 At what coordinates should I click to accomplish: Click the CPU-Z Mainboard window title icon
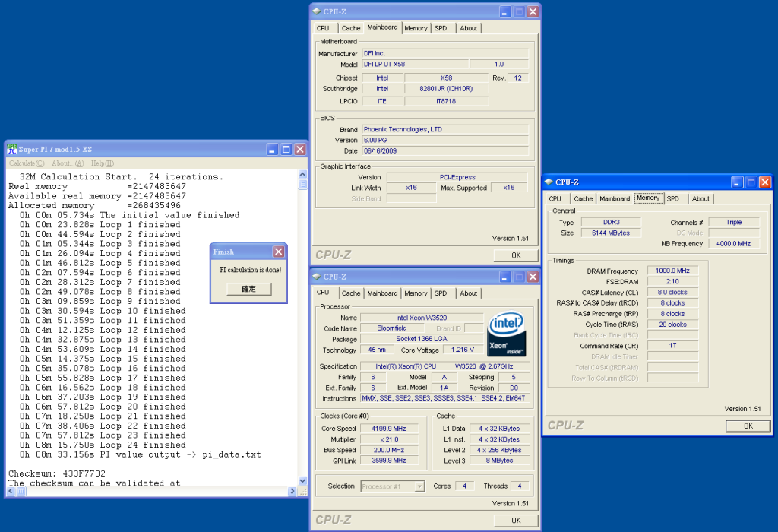click(317, 11)
